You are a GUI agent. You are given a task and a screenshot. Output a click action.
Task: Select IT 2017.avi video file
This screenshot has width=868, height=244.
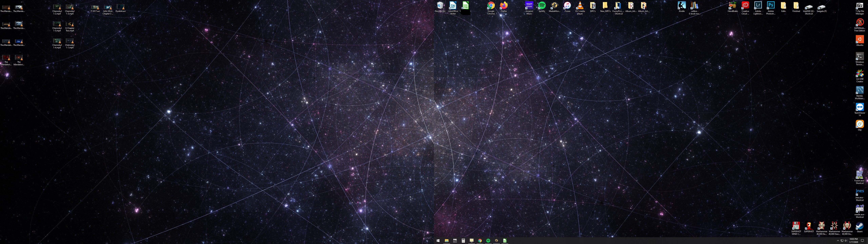click(95, 8)
